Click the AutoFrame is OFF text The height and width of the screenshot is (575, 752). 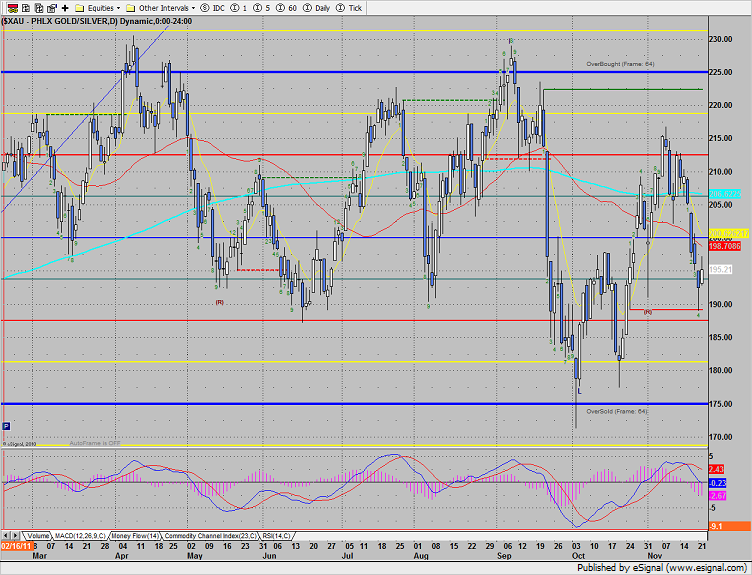[95, 444]
